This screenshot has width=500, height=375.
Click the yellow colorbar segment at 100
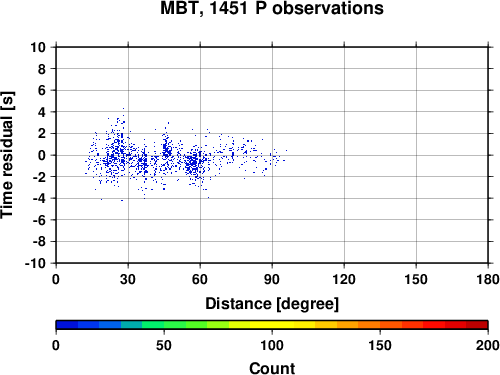point(272,325)
